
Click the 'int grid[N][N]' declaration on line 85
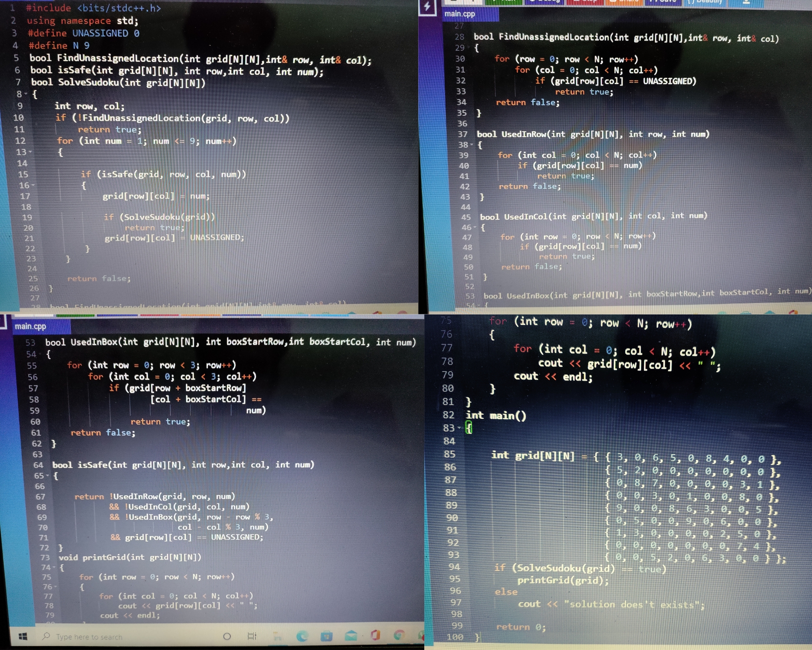tap(533, 456)
